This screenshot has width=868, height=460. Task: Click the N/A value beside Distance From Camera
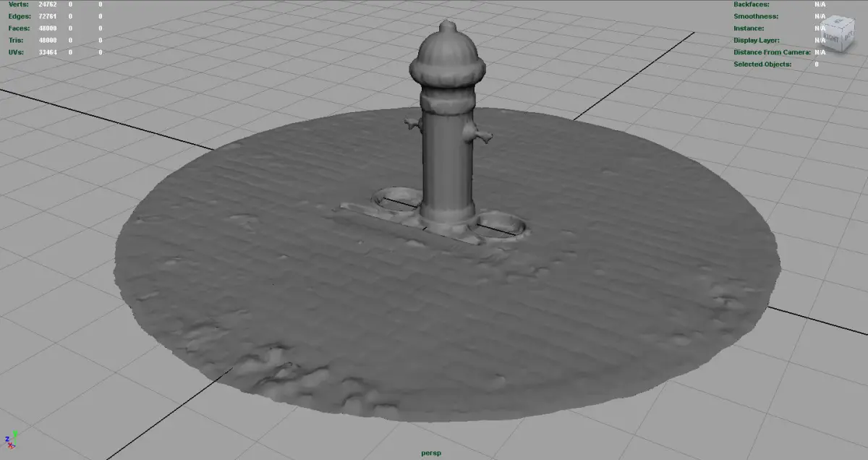(x=820, y=52)
